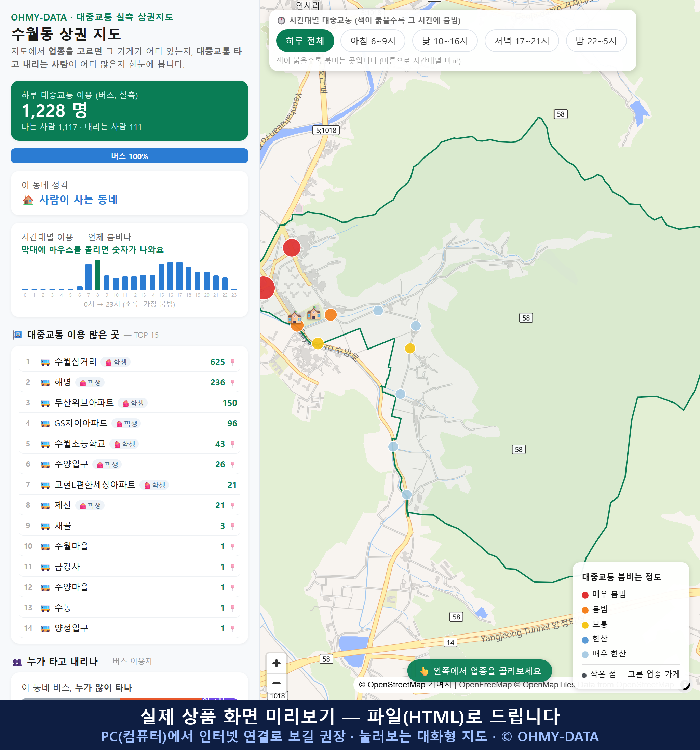Click the red 매우 붐빔 legend swatch

(x=585, y=595)
